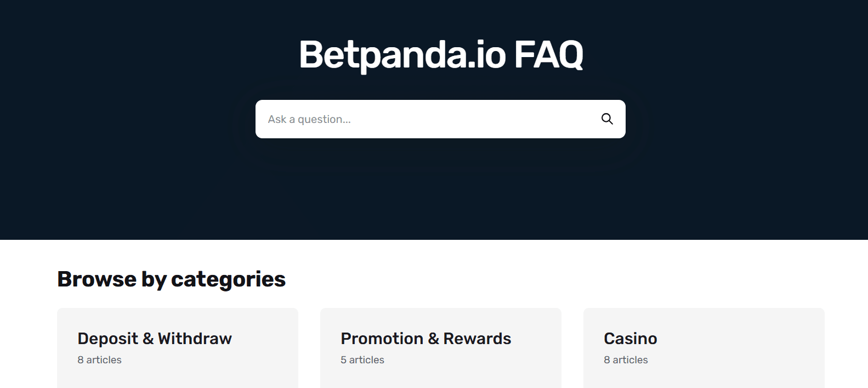868x388 pixels.
Task: Select the Promotion & Rewards card
Action: 440,348
